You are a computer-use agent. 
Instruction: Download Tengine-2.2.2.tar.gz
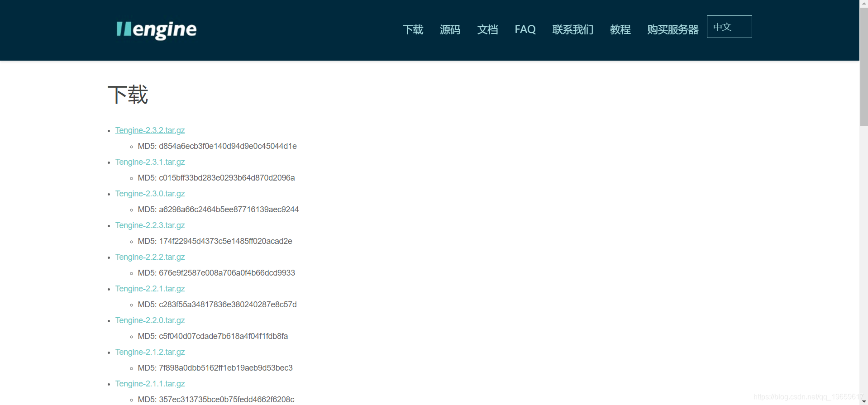tap(150, 257)
